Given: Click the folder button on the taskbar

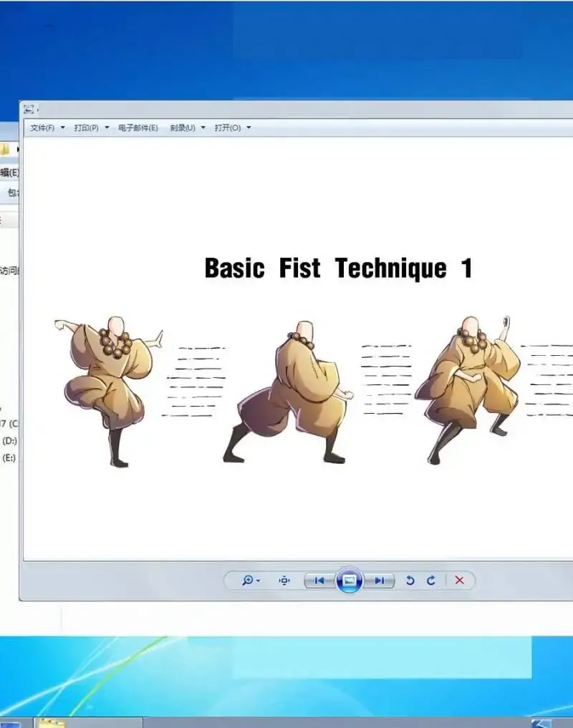Looking at the screenshot, I should tap(52, 722).
